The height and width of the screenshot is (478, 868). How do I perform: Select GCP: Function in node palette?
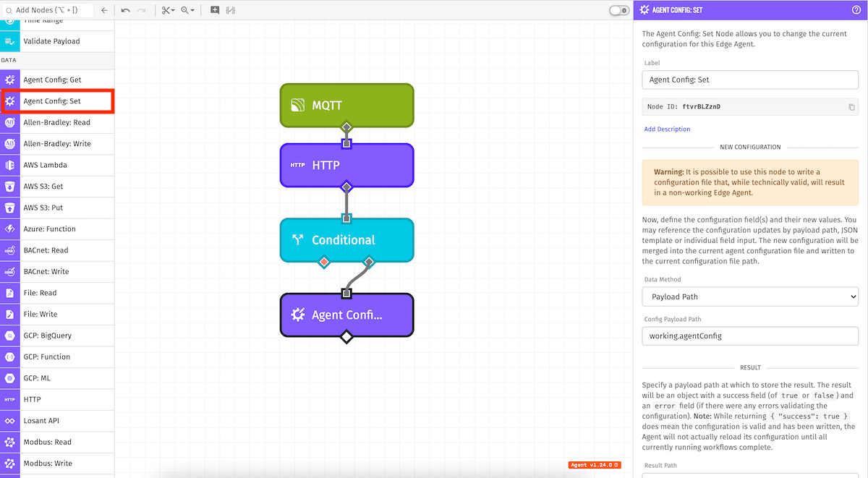pos(57,357)
